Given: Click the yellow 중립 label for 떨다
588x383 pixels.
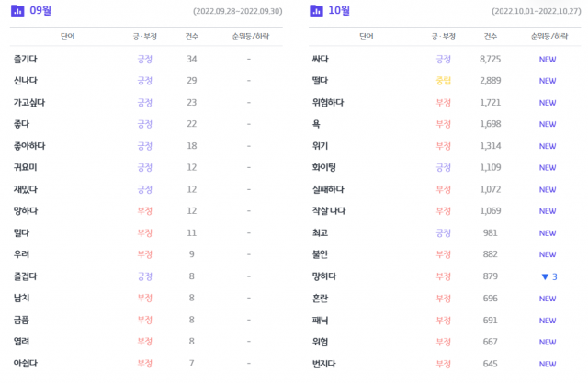Looking at the screenshot, I should tap(443, 81).
